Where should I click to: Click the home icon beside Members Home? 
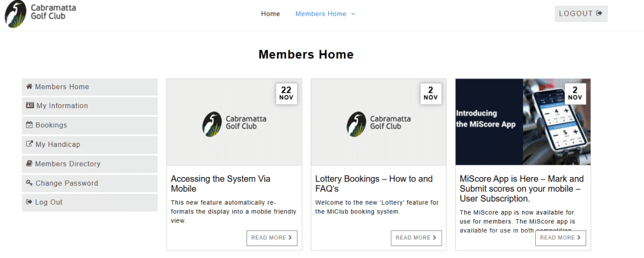tap(29, 87)
